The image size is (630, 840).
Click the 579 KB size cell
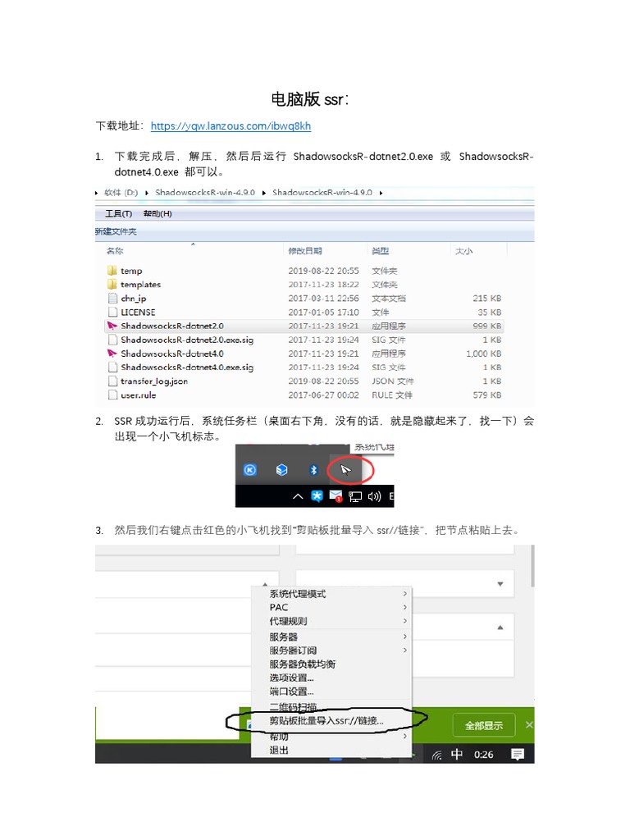click(x=487, y=395)
